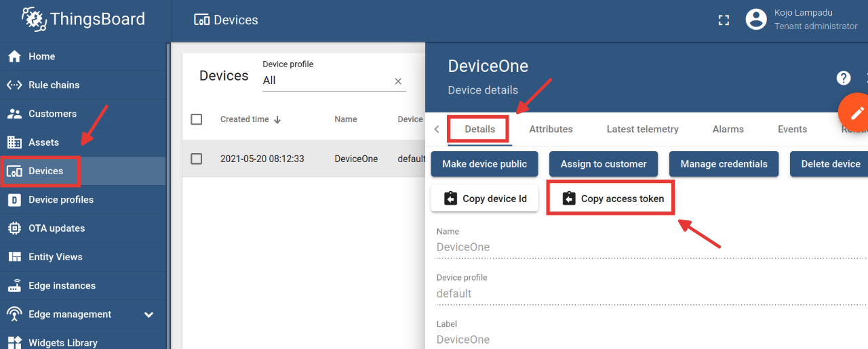Open Edge instances menu item
Screen dimensions: 868x349
pos(83,285)
